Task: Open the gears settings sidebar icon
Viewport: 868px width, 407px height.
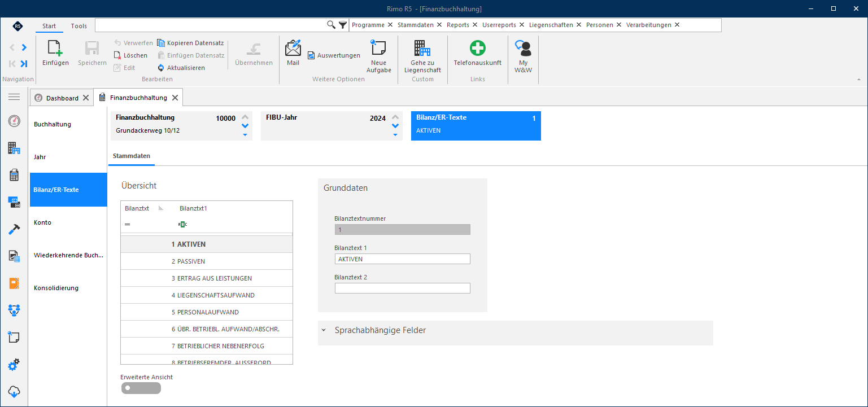Action: [x=14, y=365]
